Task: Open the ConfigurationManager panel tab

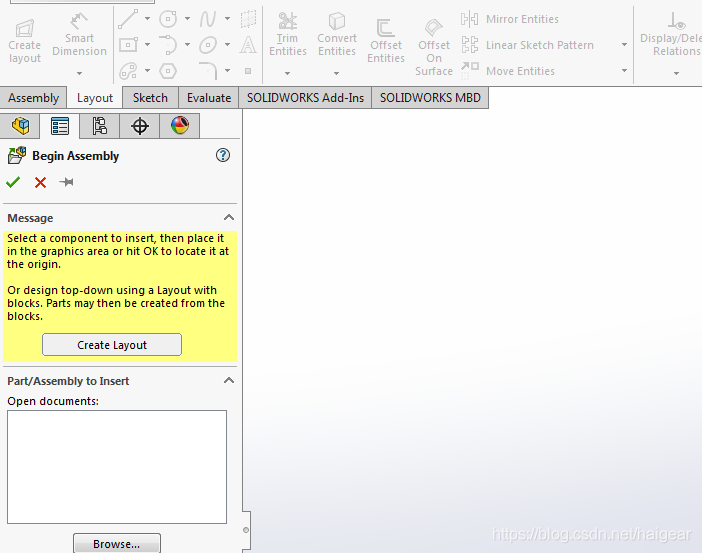Action: 99,126
